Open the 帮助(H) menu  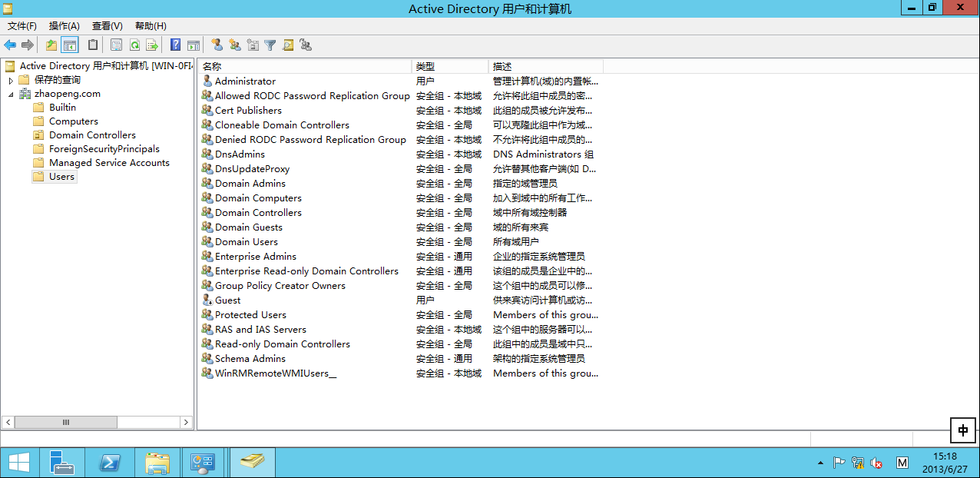click(151, 25)
